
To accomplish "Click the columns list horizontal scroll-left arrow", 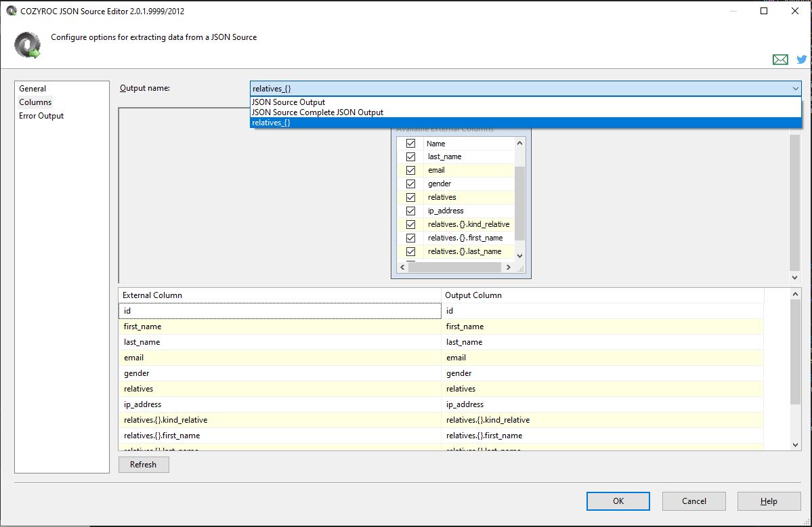I will (x=402, y=268).
